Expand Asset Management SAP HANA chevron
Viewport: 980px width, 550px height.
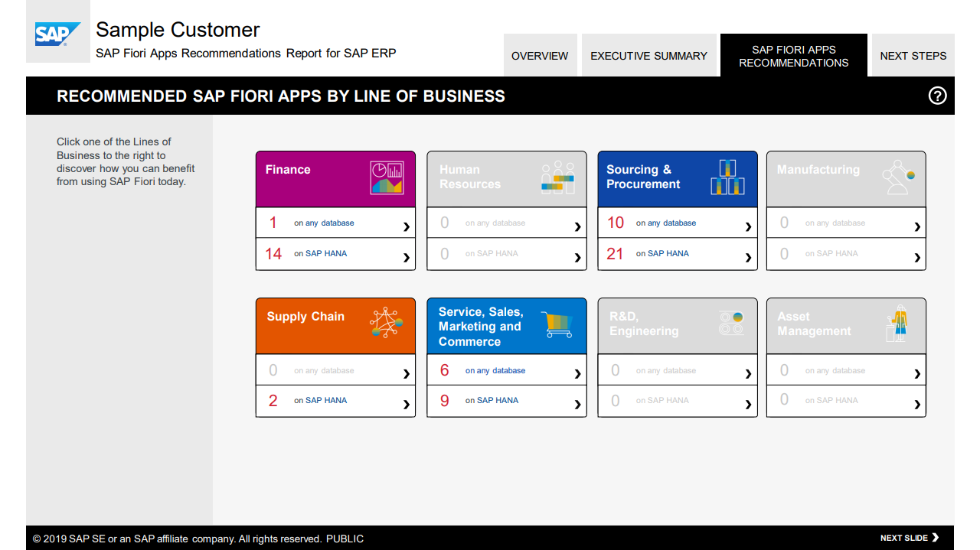[917, 405]
